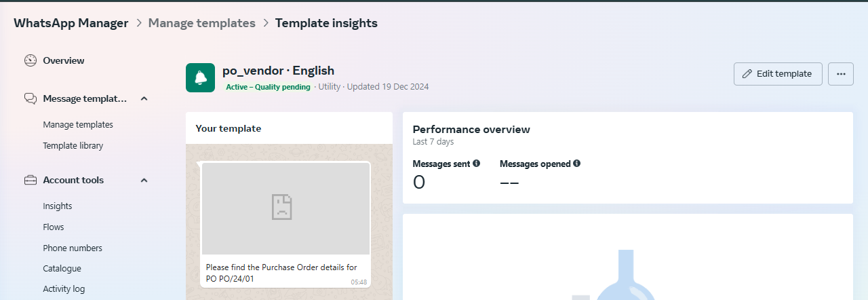
Task: Click the Overview gauge icon
Action: click(x=30, y=60)
